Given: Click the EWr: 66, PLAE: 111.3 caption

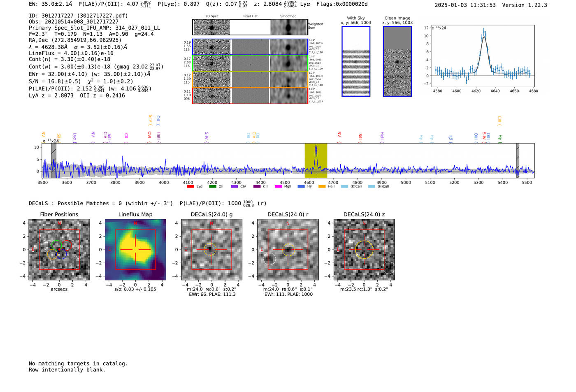Looking at the screenshot, I should click(x=212, y=294).
